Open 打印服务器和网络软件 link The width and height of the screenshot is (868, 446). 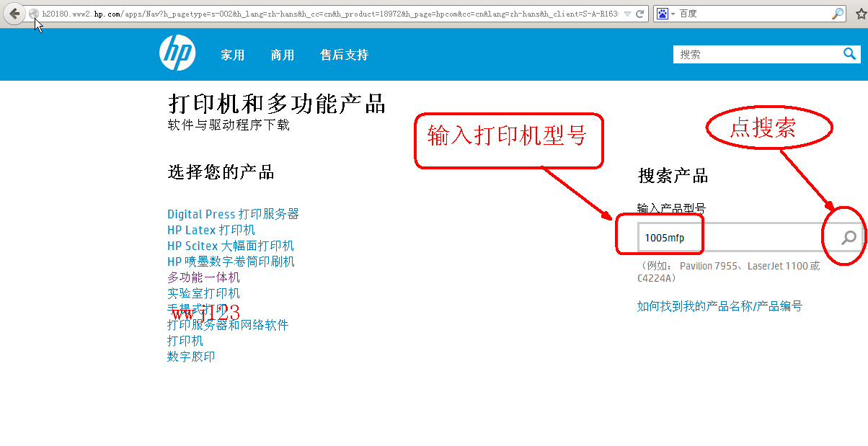228,325
